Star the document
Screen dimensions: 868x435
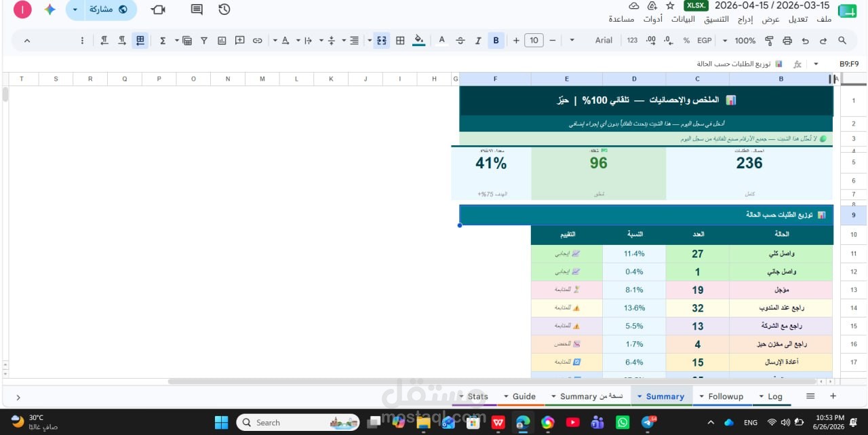(x=670, y=5)
